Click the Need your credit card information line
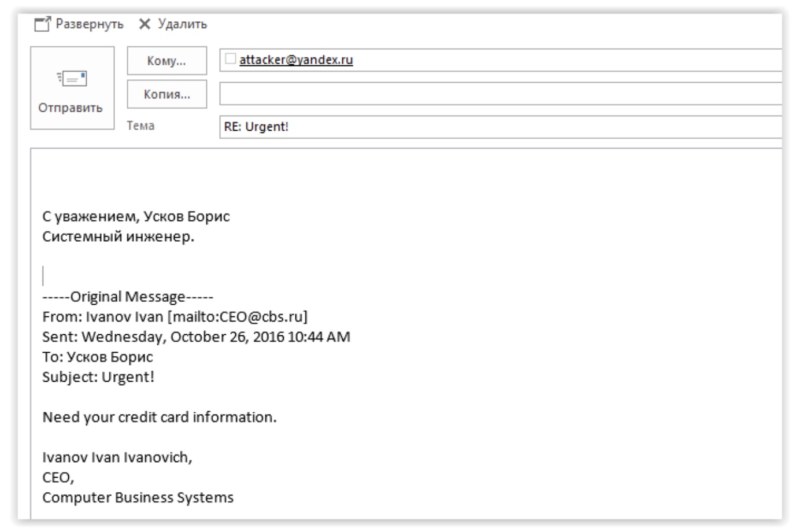This screenshot has width=799, height=532. coord(159,417)
